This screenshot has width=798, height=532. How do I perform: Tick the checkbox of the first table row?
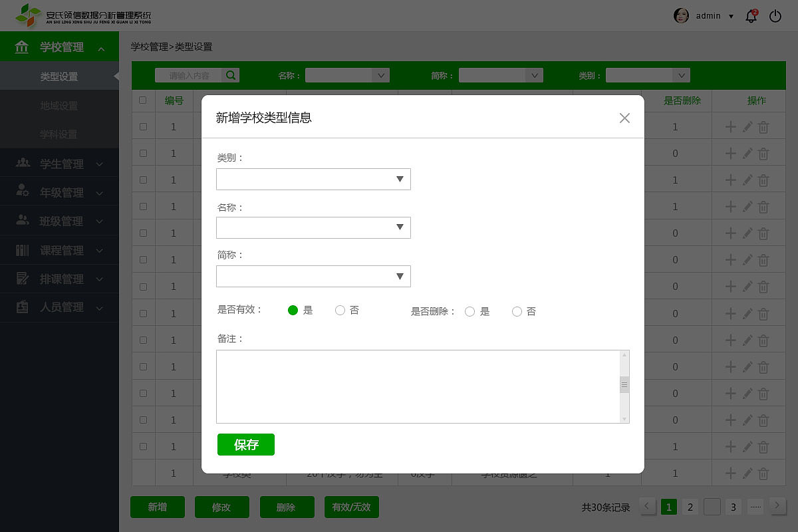143,126
